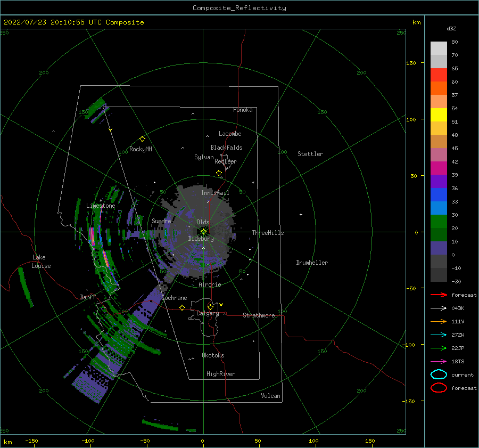The width and height of the screenshot is (479, 448).
Task: Click the yellow diamond marker below RedDeer
Action: (219, 173)
